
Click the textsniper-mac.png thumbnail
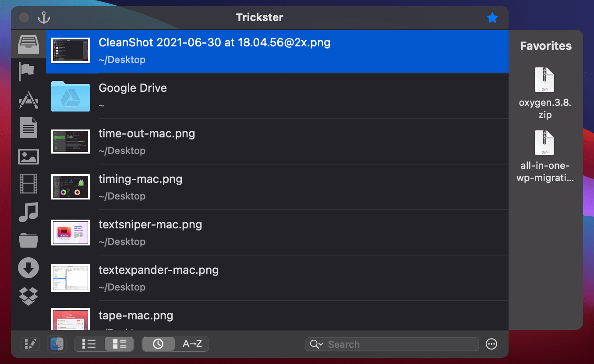[x=71, y=232]
